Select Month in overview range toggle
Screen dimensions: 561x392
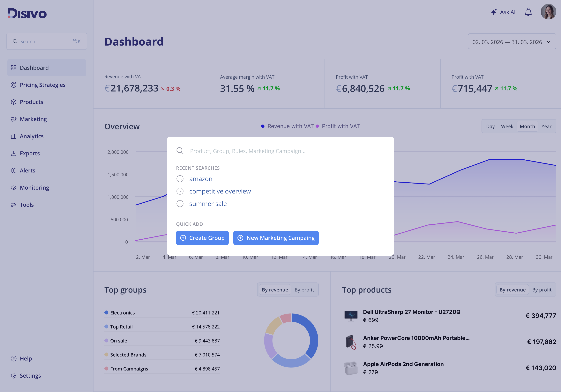pos(527,126)
